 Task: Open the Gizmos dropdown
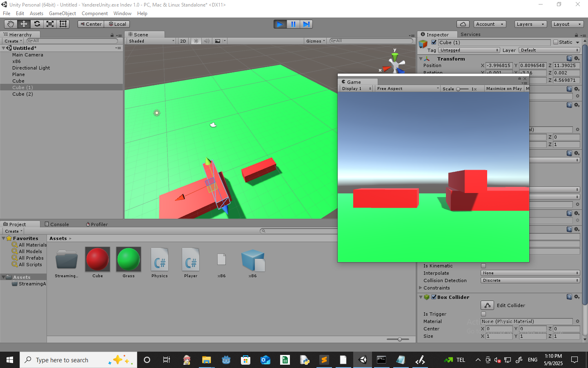(x=316, y=41)
